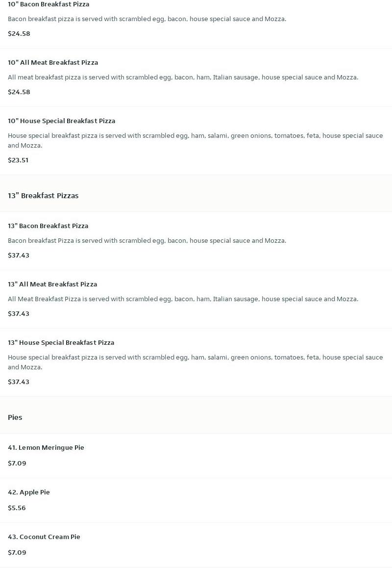Select the 13" All Meat Breakfast Pizza title
The width and height of the screenshot is (392, 568).
coord(52,284)
